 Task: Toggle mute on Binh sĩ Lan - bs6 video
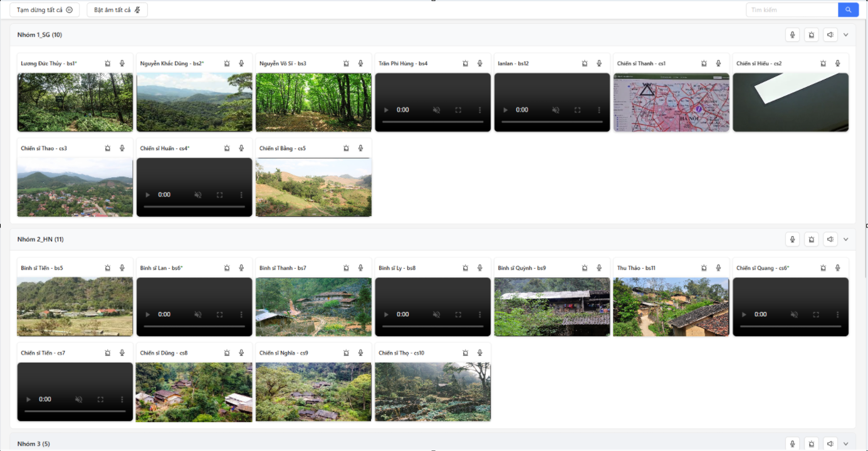pyautogui.click(x=198, y=314)
